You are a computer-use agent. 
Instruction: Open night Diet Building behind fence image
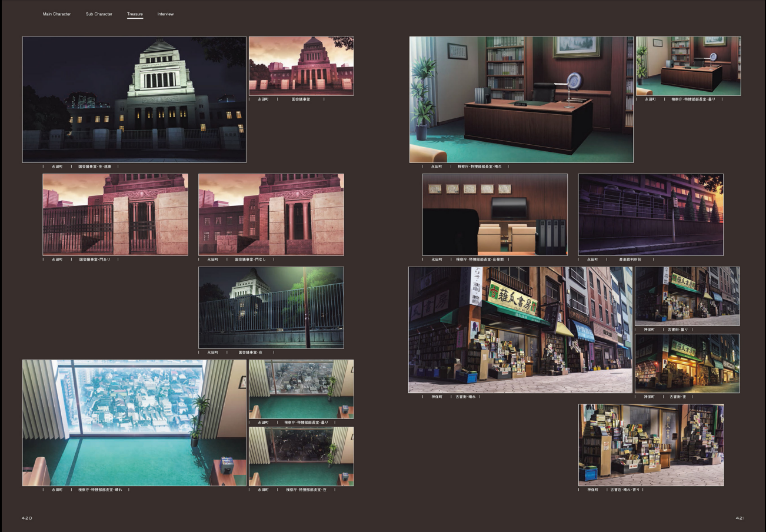click(271, 308)
